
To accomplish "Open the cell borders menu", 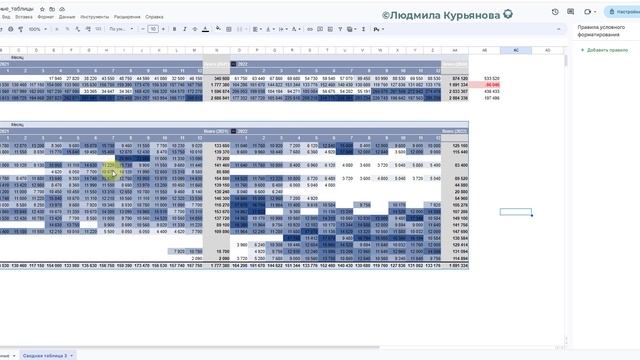I will pos(229,29).
